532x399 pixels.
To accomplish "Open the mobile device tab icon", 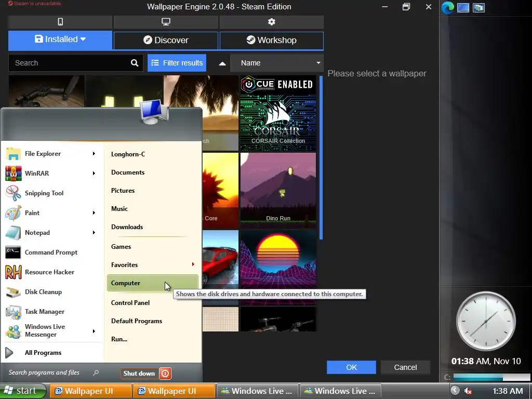I will point(60,22).
